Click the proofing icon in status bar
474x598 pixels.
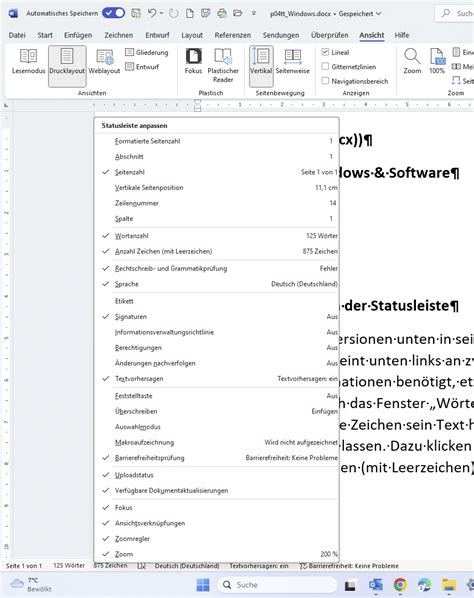coord(141,566)
